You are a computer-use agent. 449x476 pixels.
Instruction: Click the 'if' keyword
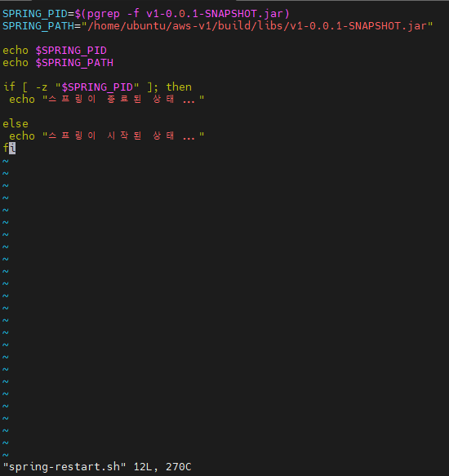[x=9, y=87]
